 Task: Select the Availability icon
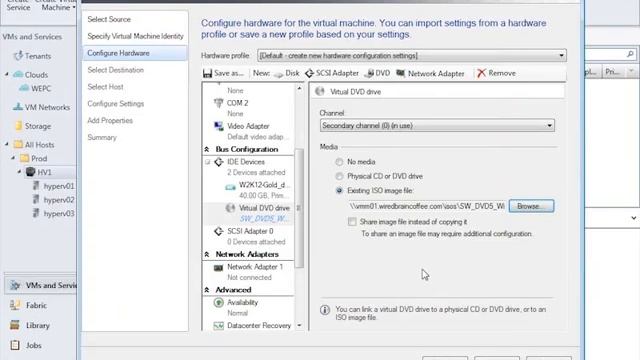click(218, 302)
